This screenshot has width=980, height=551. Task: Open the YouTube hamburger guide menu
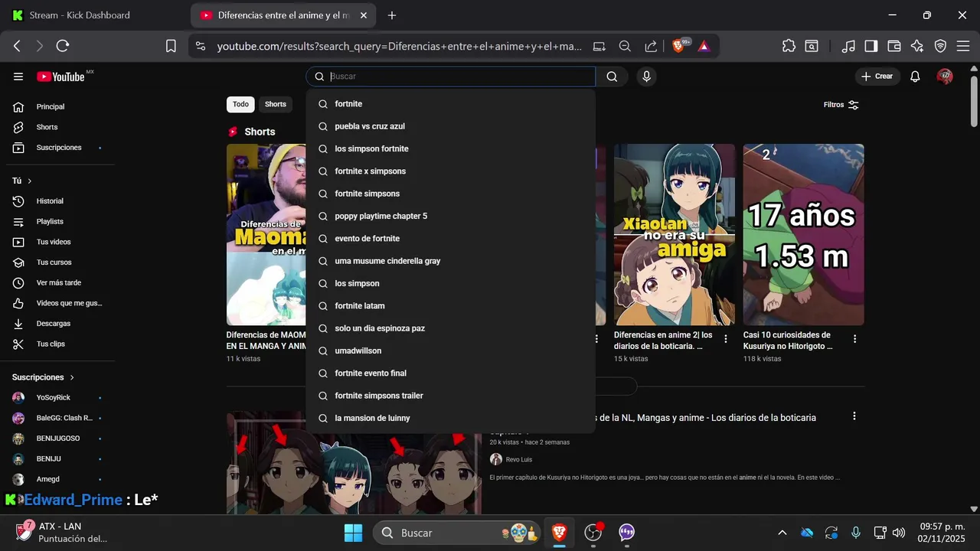click(18, 77)
